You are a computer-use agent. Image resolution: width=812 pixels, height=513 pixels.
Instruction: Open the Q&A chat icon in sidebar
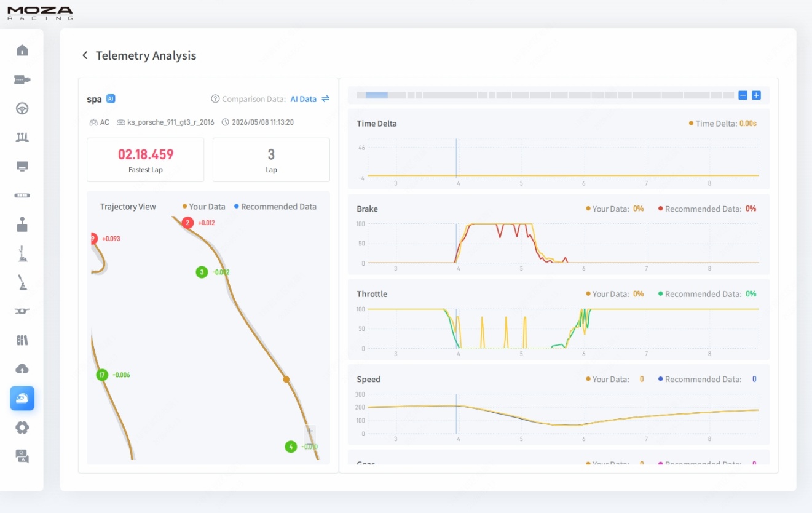(22, 456)
